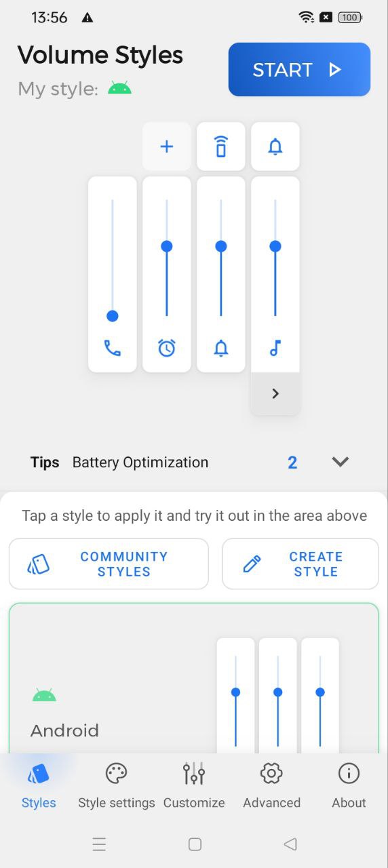Viewport: 388px width, 868px height.
Task: Open the About tab
Action: (349, 786)
